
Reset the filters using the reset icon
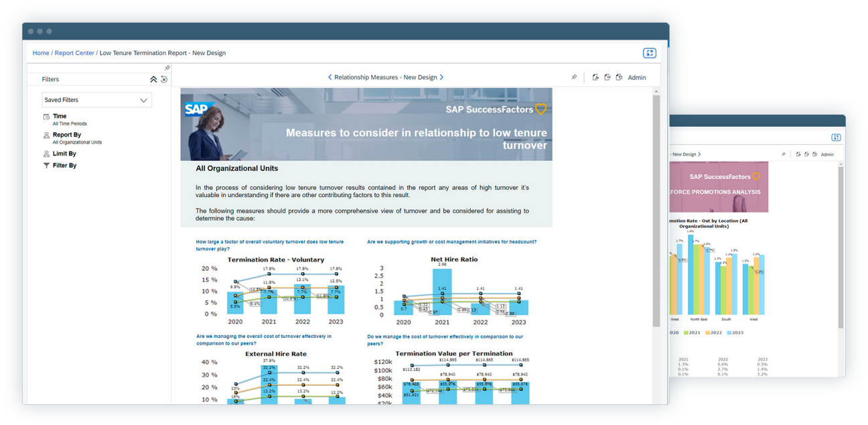click(x=164, y=79)
